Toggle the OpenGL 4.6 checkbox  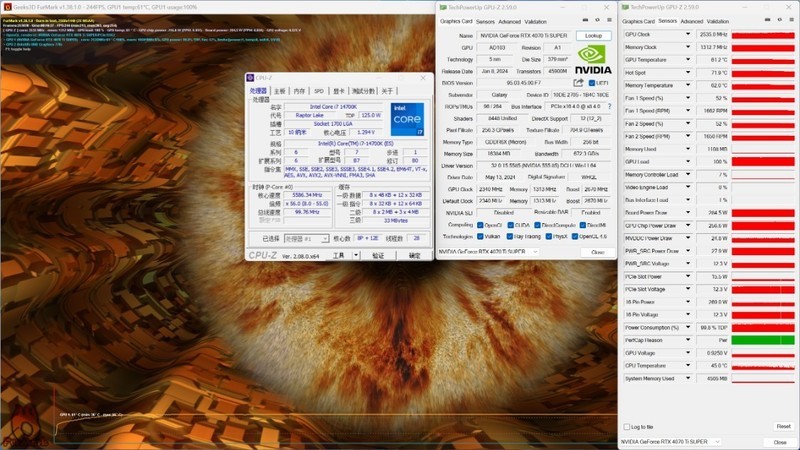(x=574, y=236)
